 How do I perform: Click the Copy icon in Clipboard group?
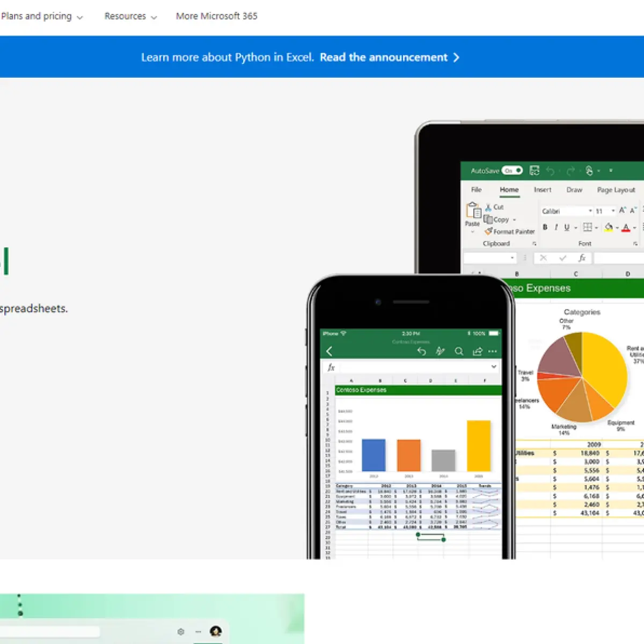coord(488,219)
